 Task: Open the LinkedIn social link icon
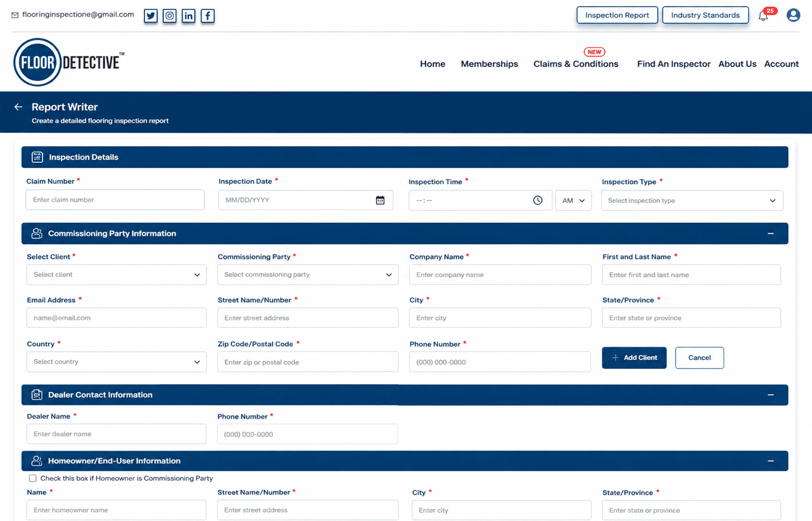click(x=189, y=16)
